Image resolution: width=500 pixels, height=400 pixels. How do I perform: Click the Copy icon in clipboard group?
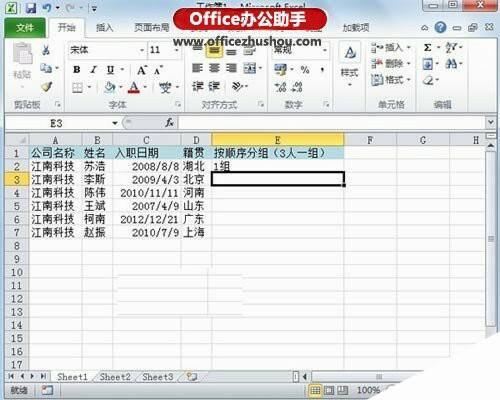(46, 68)
